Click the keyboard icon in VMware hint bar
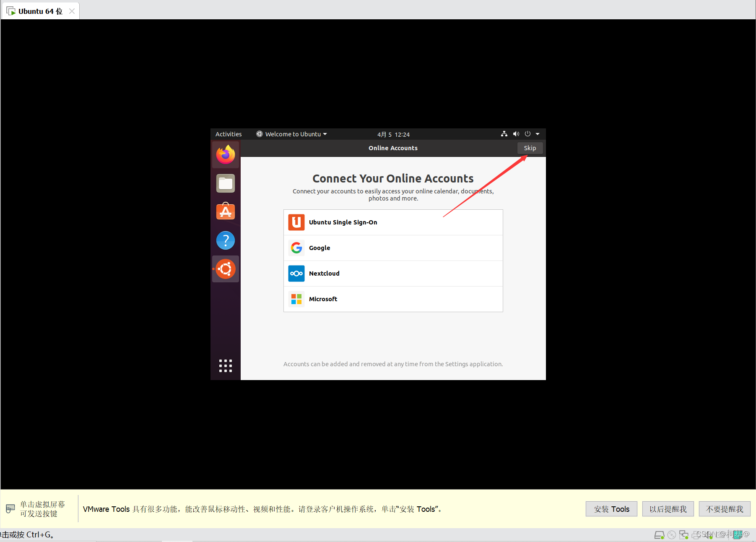756x542 pixels. [10, 509]
